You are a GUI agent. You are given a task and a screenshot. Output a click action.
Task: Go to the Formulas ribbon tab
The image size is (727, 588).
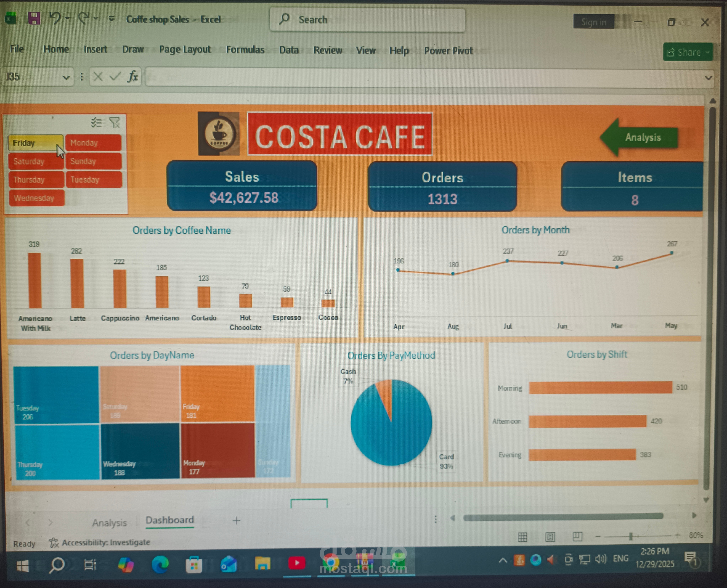pyautogui.click(x=245, y=50)
